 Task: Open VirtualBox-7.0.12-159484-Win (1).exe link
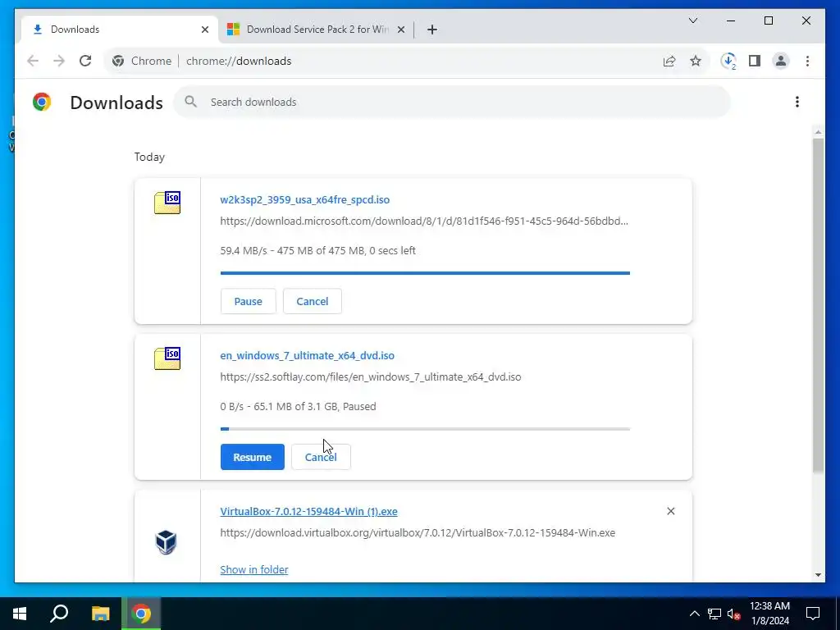pyautogui.click(x=308, y=512)
